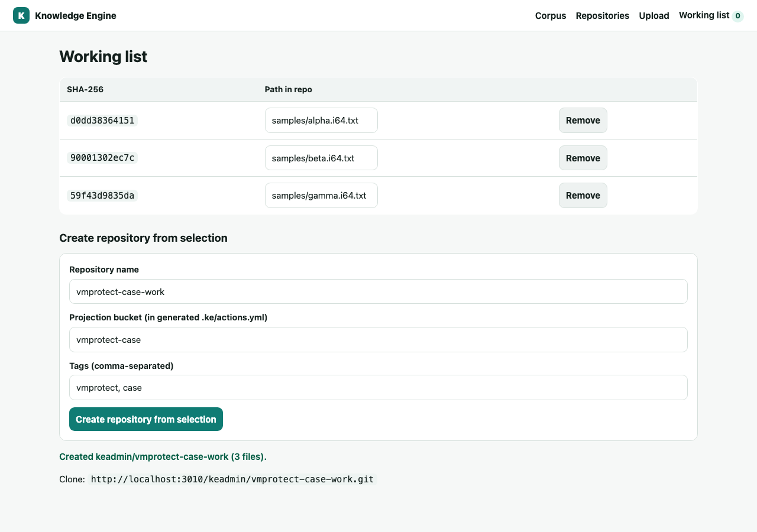Image resolution: width=757 pixels, height=532 pixels.
Task: Select hash 90001302ec7c
Action: tap(102, 158)
